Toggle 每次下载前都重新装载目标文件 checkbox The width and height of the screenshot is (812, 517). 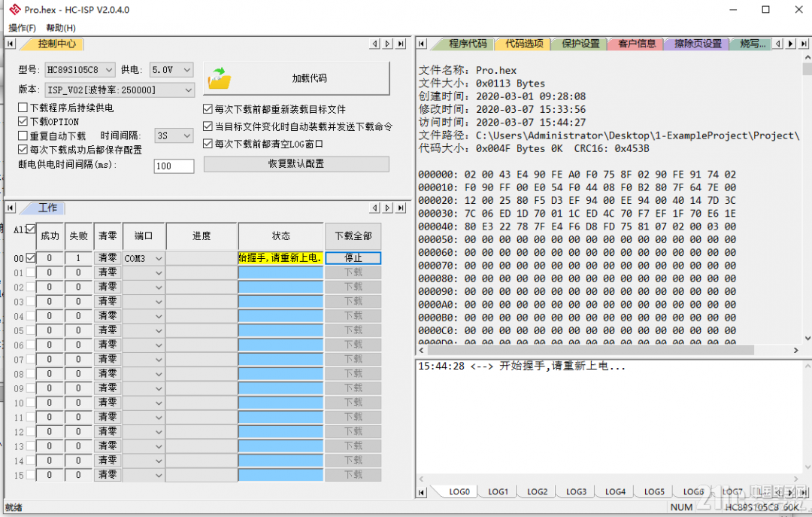click(x=208, y=109)
